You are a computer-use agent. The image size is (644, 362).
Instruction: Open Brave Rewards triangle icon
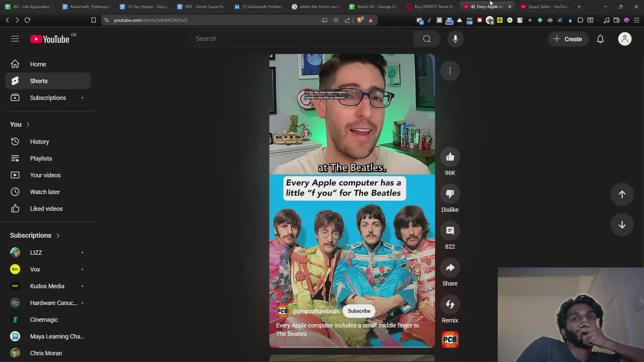pyautogui.click(x=371, y=20)
